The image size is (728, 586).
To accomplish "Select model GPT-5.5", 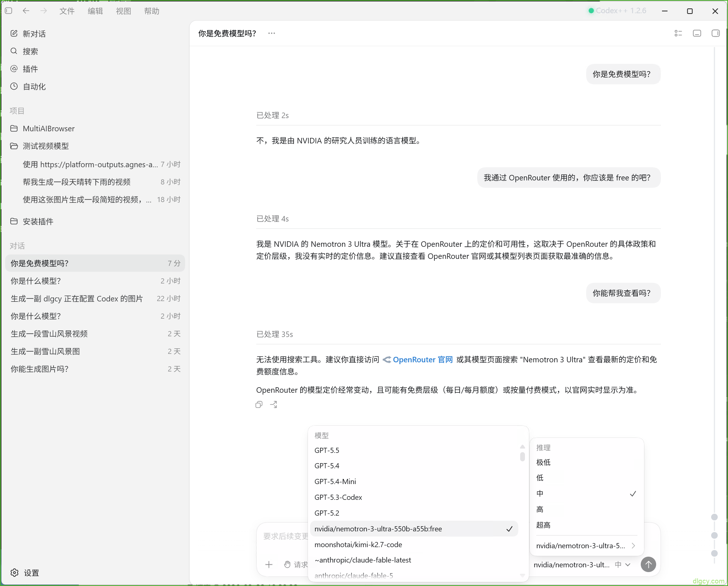I will pyautogui.click(x=414, y=450).
